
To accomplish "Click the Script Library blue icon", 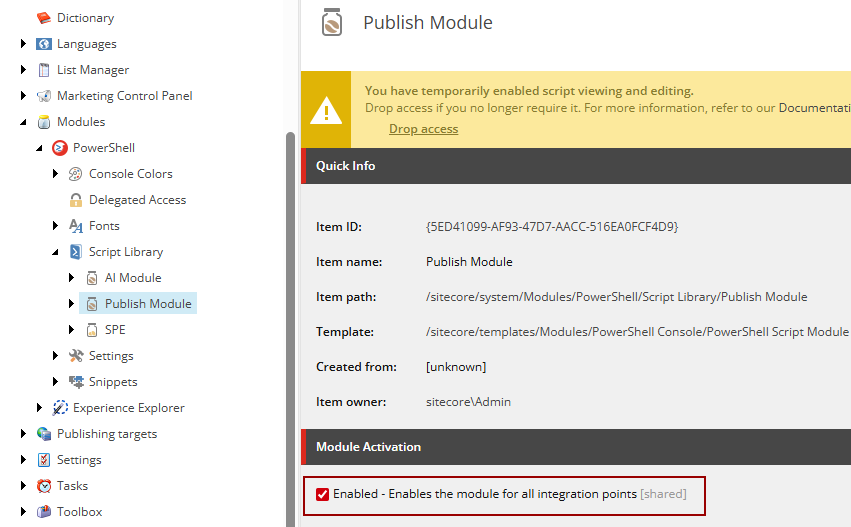I will point(75,252).
